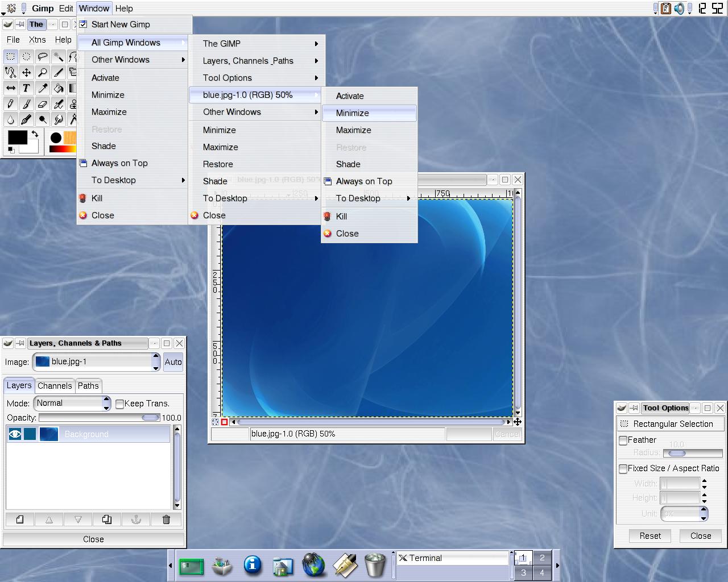Open the Unit px dropdown in Tool Options
Image resolution: width=728 pixels, height=582 pixels.
[x=684, y=513]
